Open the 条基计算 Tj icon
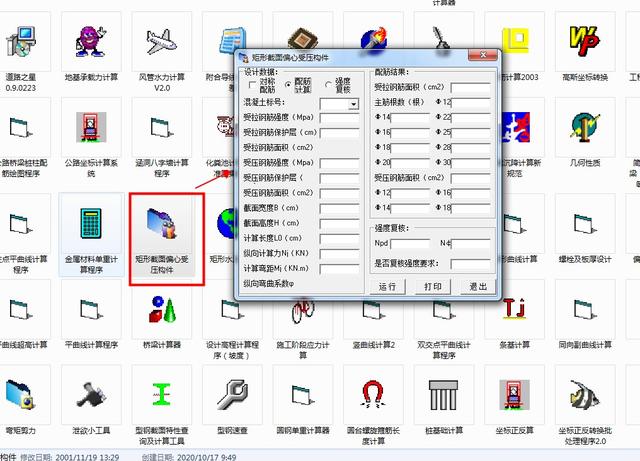 [514, 309]
